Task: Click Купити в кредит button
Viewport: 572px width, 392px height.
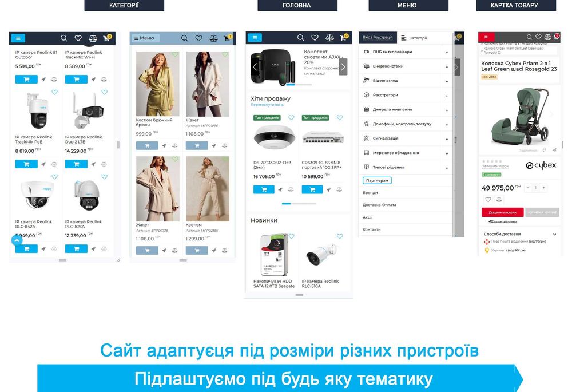Action: pos(542,212)
